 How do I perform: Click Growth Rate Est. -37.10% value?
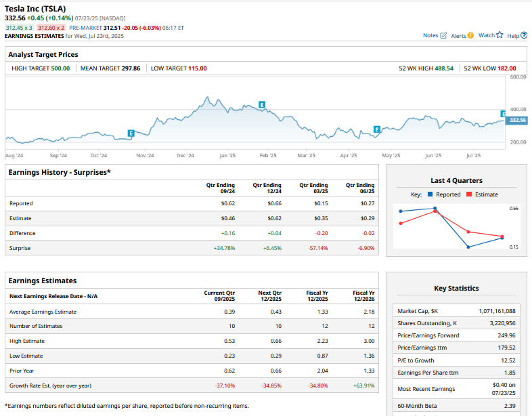225,386
